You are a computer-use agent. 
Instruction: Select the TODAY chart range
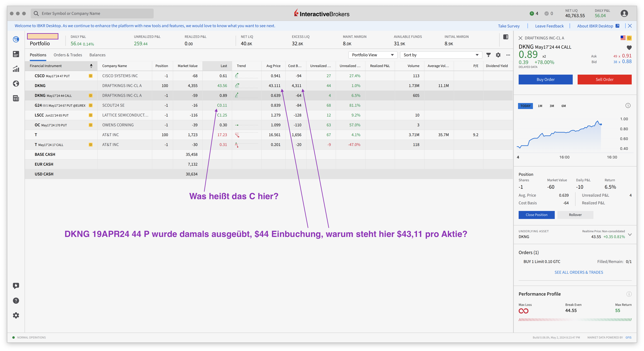pos(525,106)
